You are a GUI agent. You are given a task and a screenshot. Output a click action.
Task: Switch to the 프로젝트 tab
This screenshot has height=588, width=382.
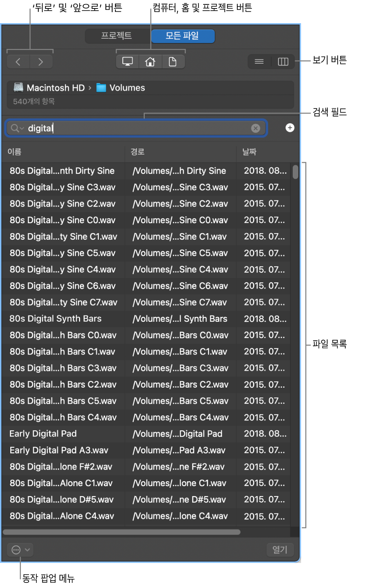click(117, 36)
